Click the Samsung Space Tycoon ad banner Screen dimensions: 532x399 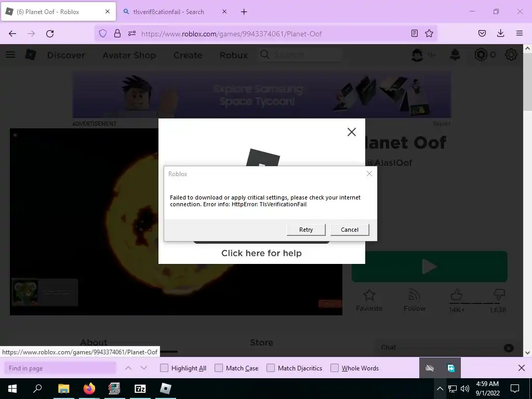click(x=262, y=95)
